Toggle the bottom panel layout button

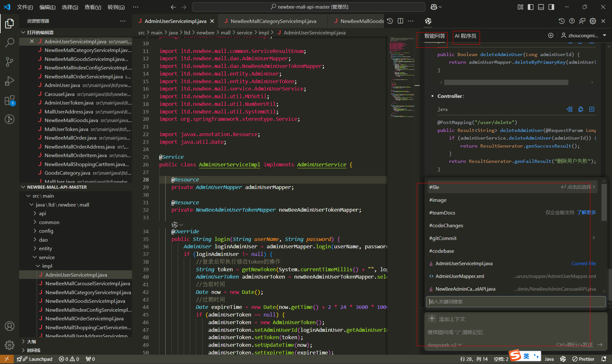(541, 7)
